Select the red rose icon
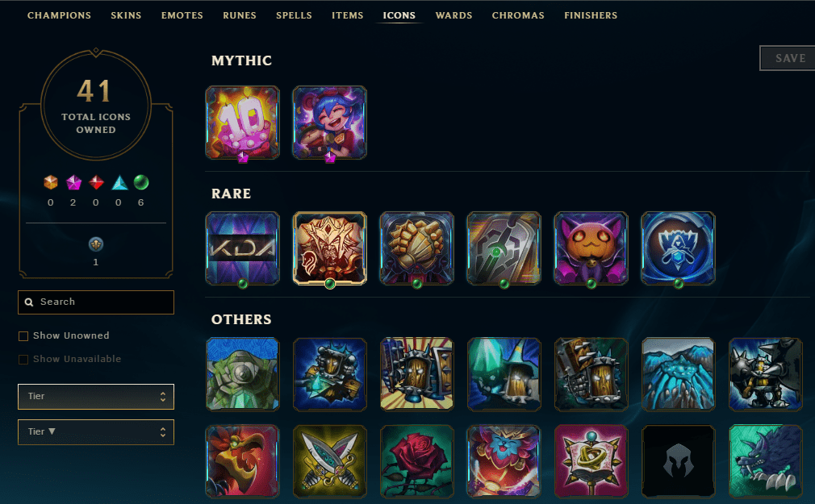The image size is (815, 504). [x=417, y=461]
